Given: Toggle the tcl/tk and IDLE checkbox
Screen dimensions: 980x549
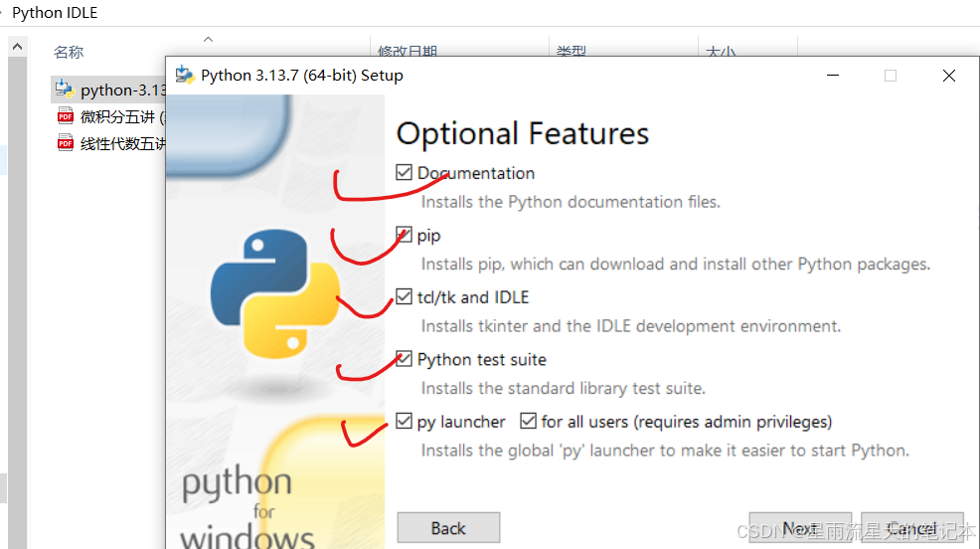Looking at the screenshot, I should click(404, 297).
